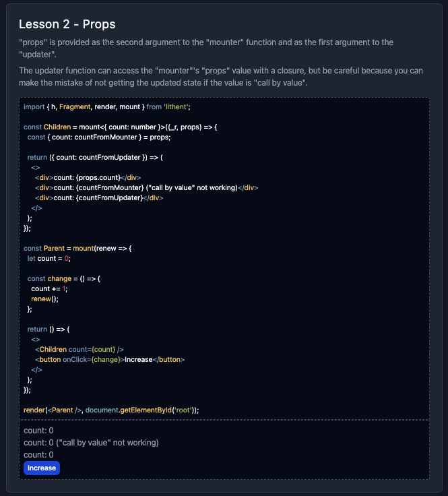448x496 pixels.
Task: Click the div showing {countFromUpdater} in code
Action: coord(99,197)
